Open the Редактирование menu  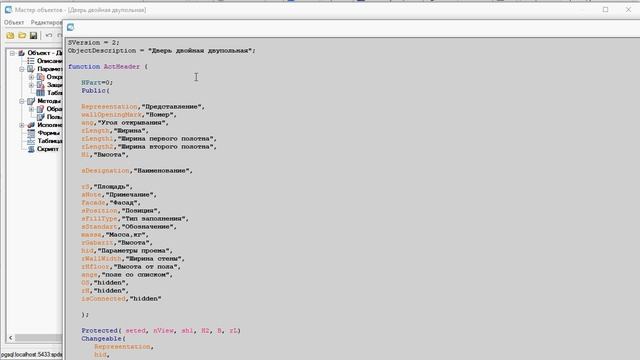coord(46,22)
